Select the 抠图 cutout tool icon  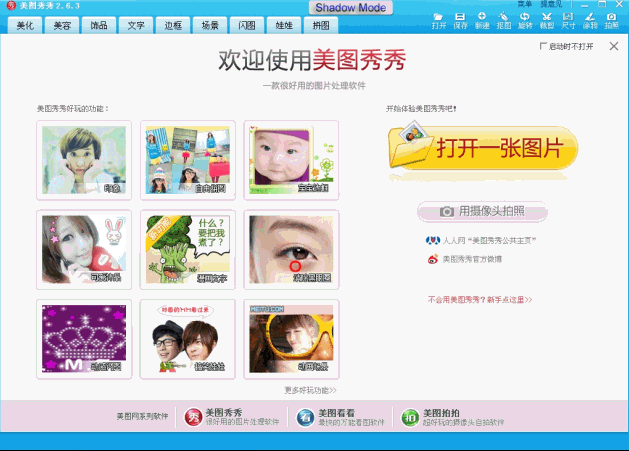[503, 21]
